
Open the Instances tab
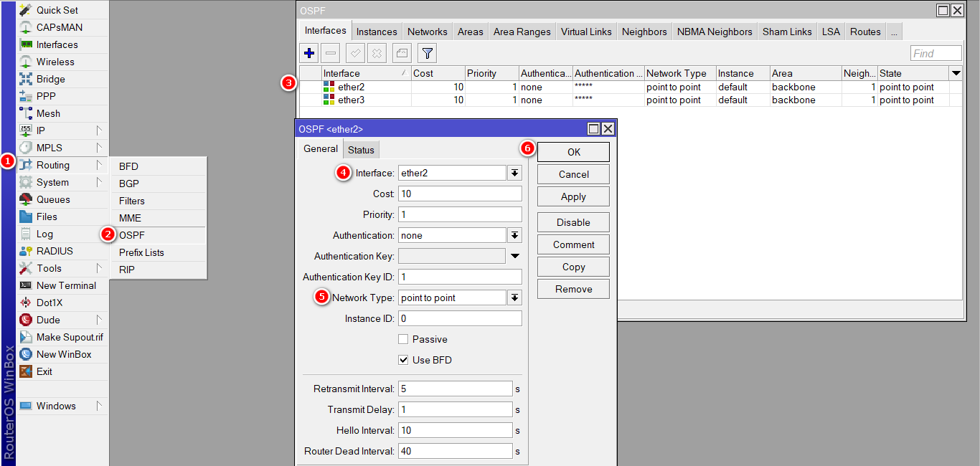377,31
